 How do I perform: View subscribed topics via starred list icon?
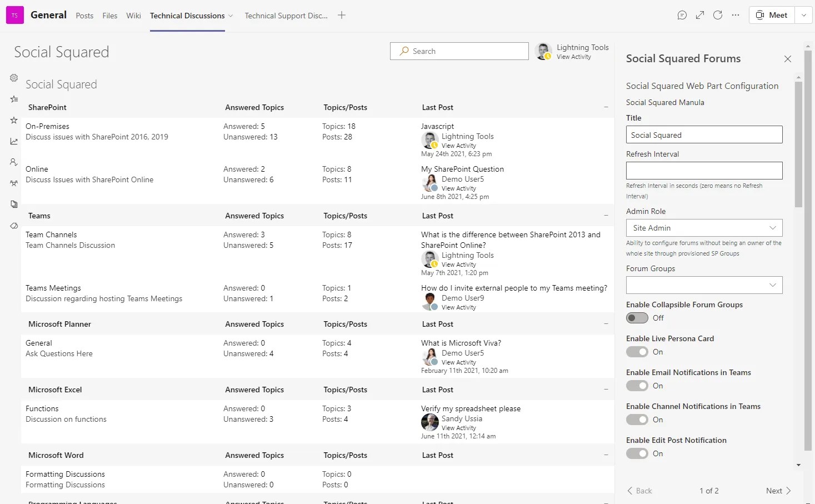pos(14,99)
